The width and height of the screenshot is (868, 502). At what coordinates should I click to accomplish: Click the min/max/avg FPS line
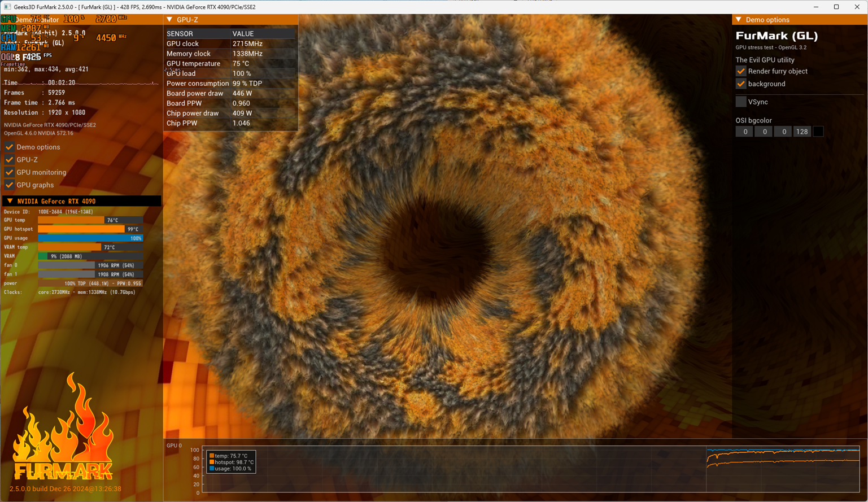pos(46,69)
